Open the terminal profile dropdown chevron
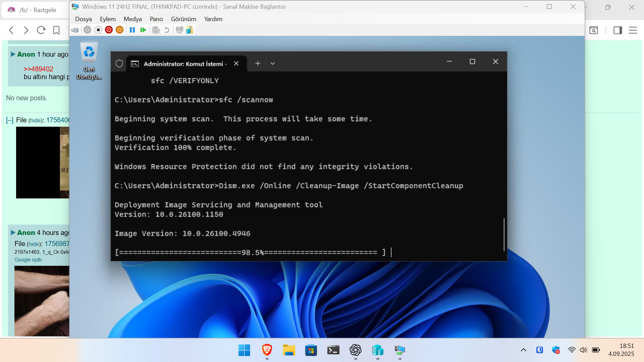 273,63
